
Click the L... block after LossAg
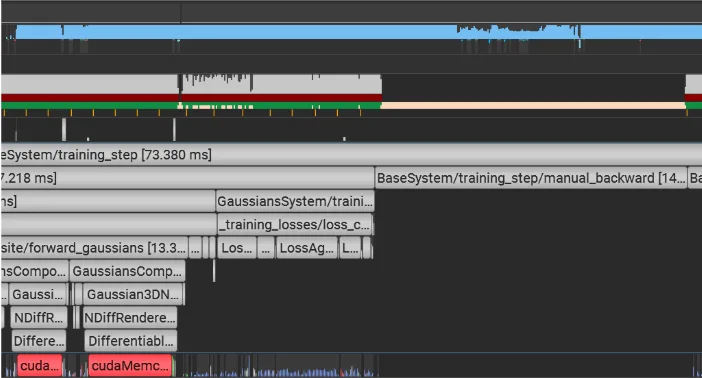(350, 248)
